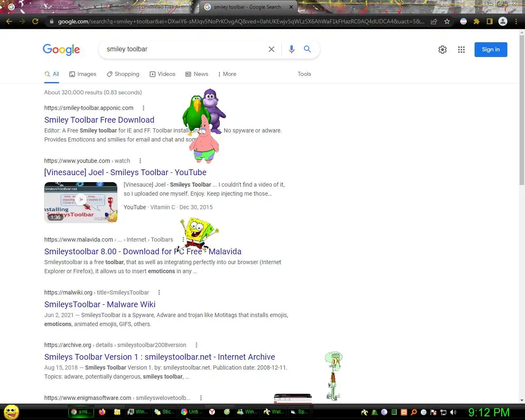This screenshot has height=420, width=525.
Task: Open the search Tools options
Action: click(304, 74)
